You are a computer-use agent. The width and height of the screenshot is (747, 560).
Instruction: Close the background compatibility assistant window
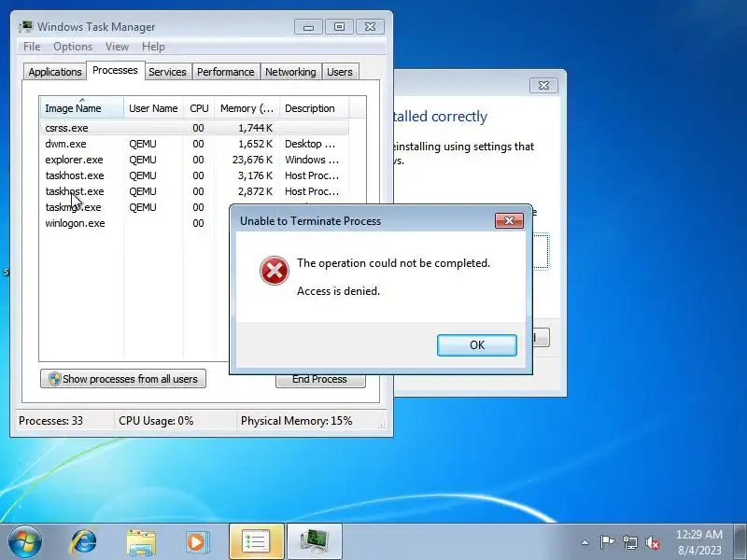pos(543,85)
